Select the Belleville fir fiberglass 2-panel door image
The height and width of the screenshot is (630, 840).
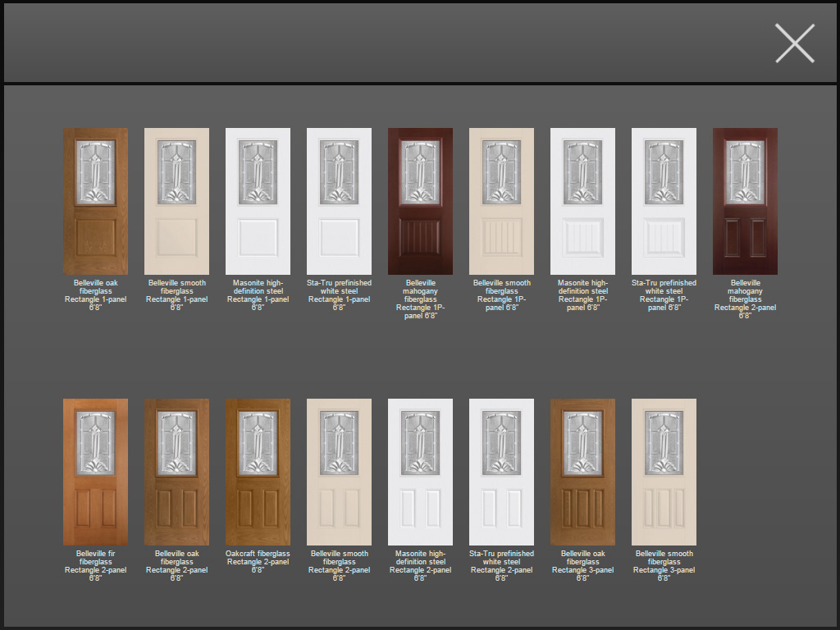pos(95,472)
